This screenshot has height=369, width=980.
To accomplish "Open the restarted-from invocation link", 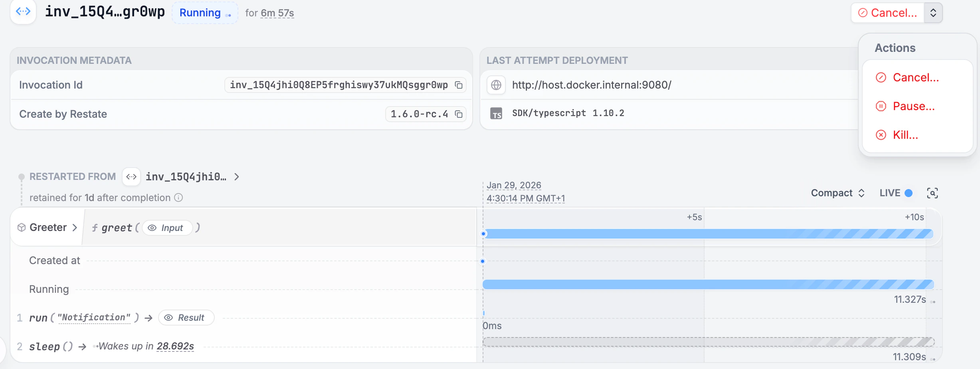I will (x=186, y=177).
